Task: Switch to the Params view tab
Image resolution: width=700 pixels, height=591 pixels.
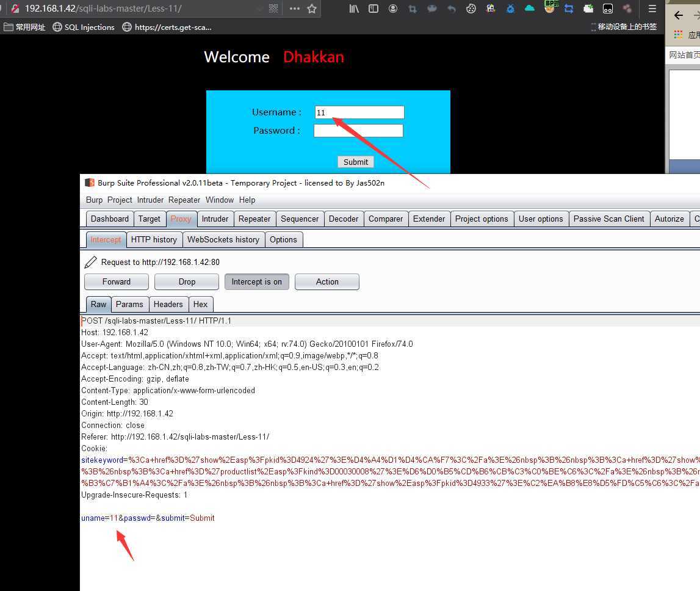Action: 129,304
